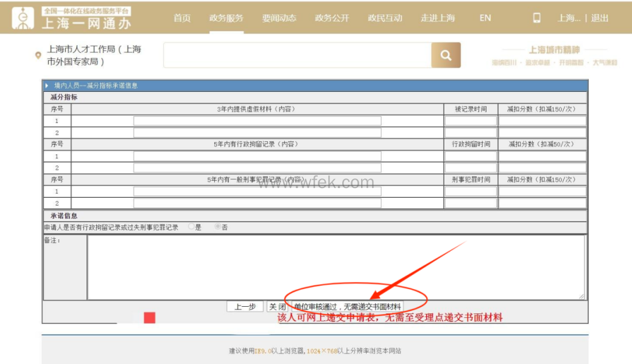Click the 上海一网通办 logo icon
The height and width of the screenshot is (364, 632).
click(23, 18)
